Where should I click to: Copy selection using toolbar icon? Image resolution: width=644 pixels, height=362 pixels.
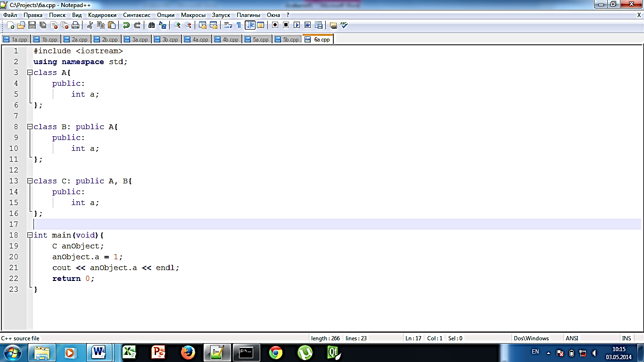101,25
